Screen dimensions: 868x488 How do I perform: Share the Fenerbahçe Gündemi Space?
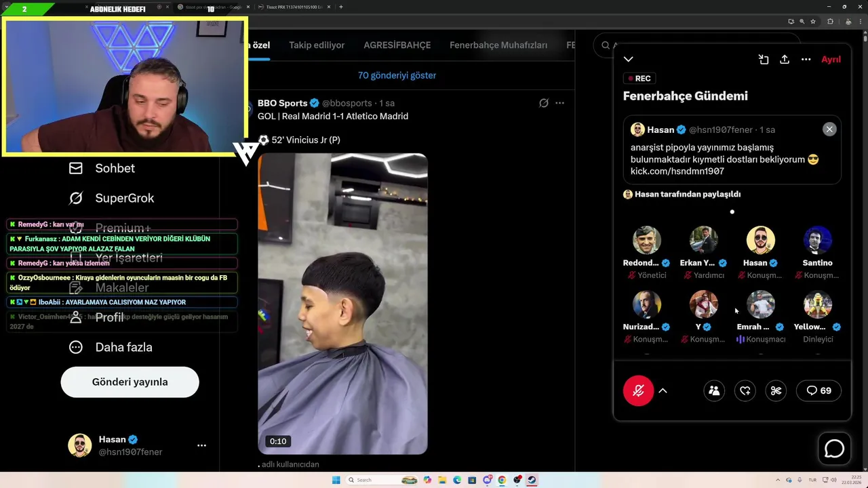pyautogui.click(x=785, y=60)
